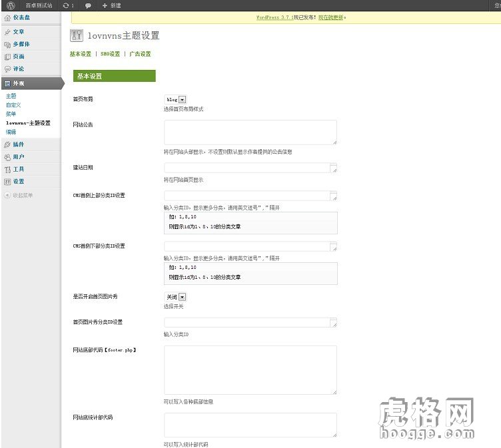This screenshot has height=448, width=501.
Task: Click the 用户 users icon in sidebar
Action: tap(7, 157)
